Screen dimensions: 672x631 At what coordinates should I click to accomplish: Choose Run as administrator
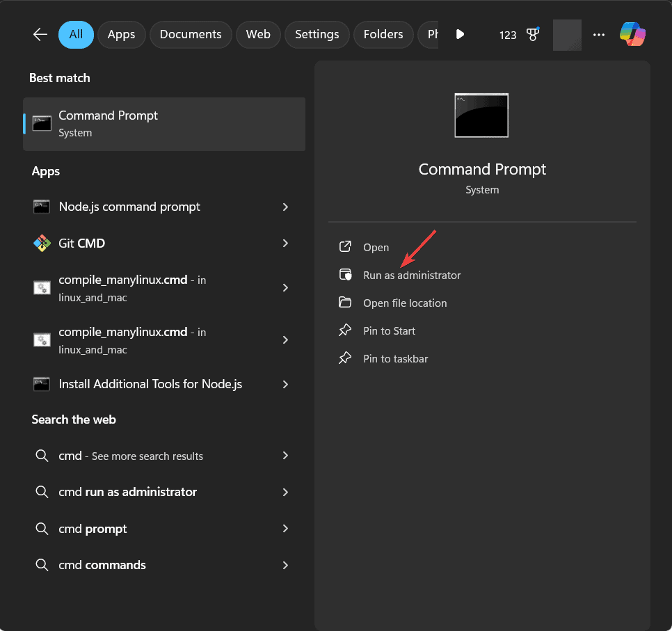412,275
